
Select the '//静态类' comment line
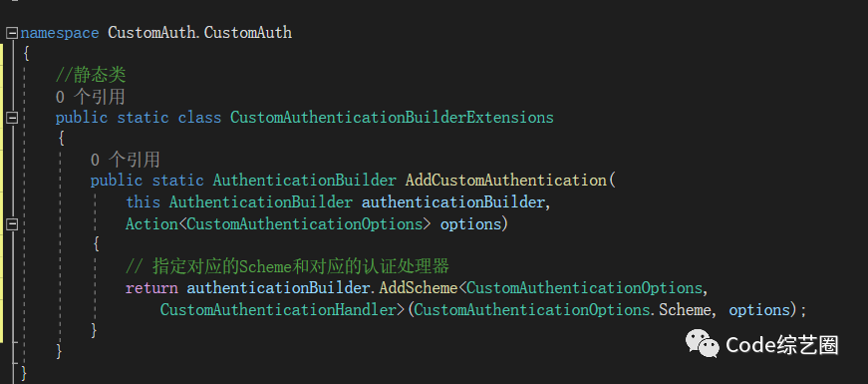[x=91, y=76]
